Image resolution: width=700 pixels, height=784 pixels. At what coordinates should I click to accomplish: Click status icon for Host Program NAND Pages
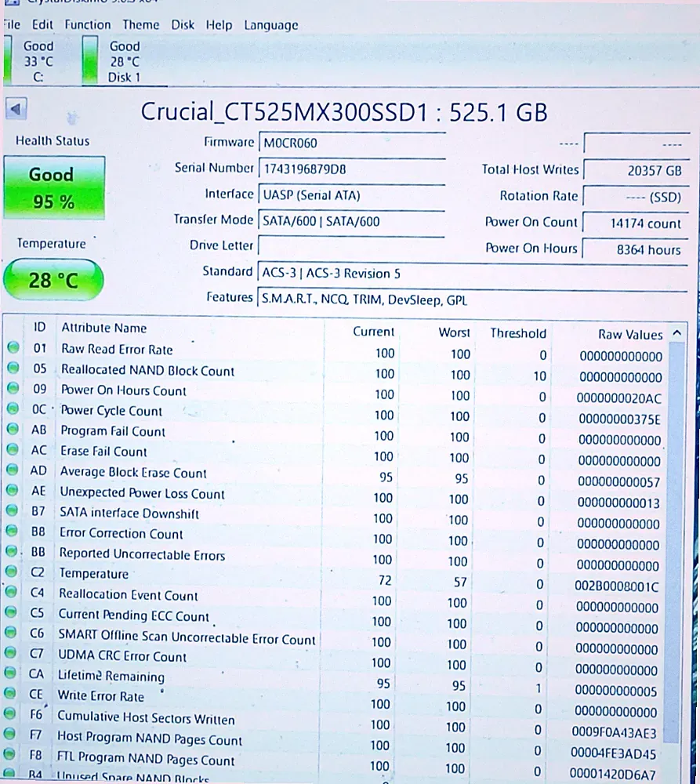(9, 734)
